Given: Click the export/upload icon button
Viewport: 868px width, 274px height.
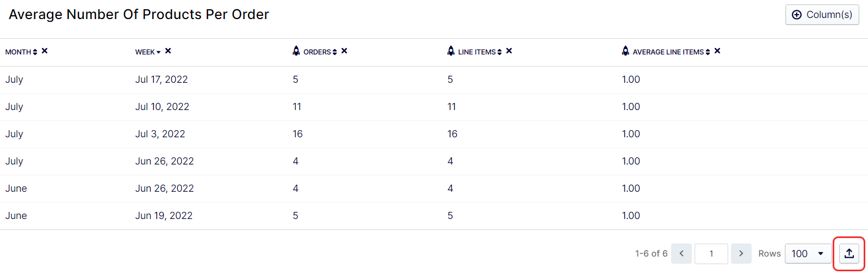Looking at the screenshot, I should click(849, 253).
